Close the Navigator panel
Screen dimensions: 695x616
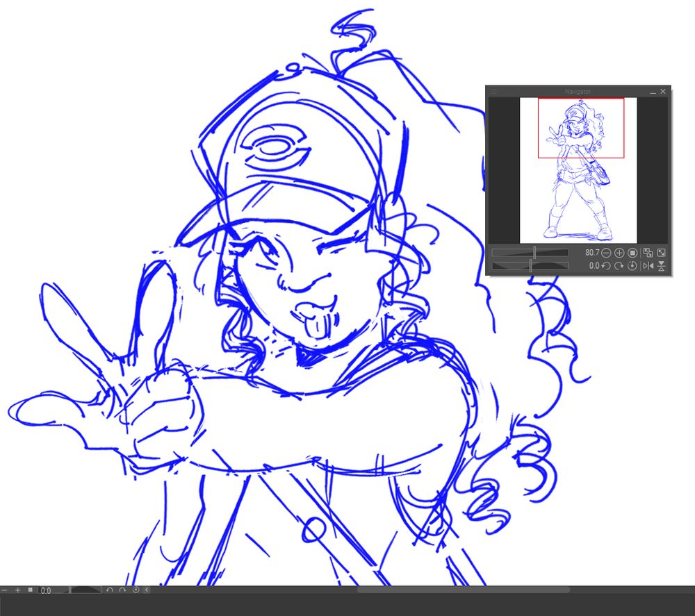(x=663, y=91)
